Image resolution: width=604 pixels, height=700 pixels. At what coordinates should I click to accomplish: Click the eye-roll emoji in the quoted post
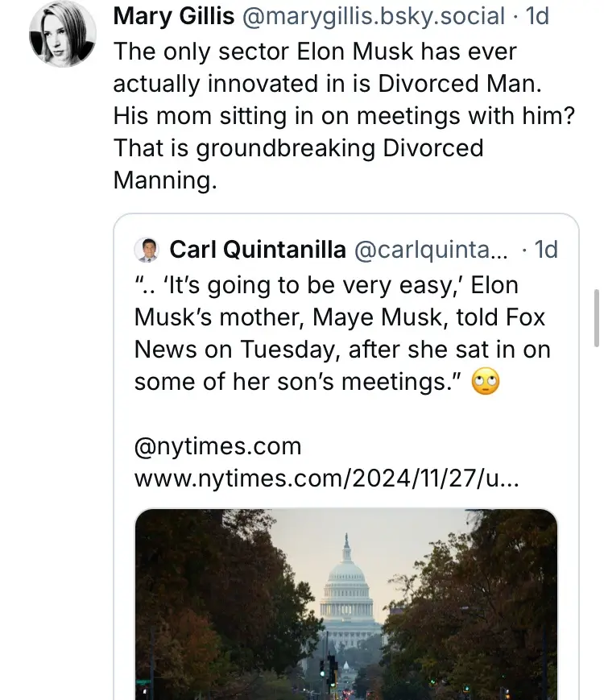tap(486, 382)
